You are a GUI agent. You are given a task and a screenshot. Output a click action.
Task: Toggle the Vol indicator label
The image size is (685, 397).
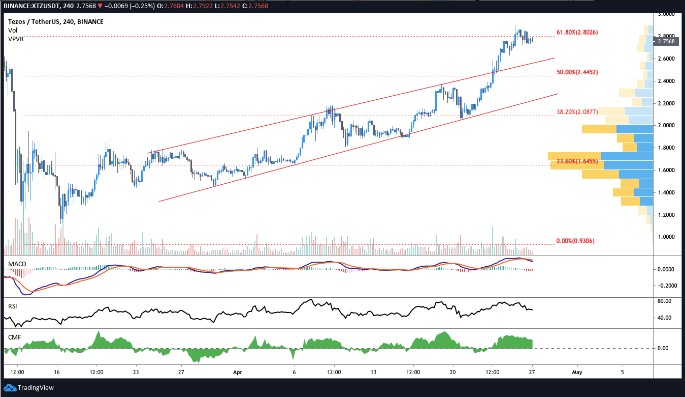[12, 30]
